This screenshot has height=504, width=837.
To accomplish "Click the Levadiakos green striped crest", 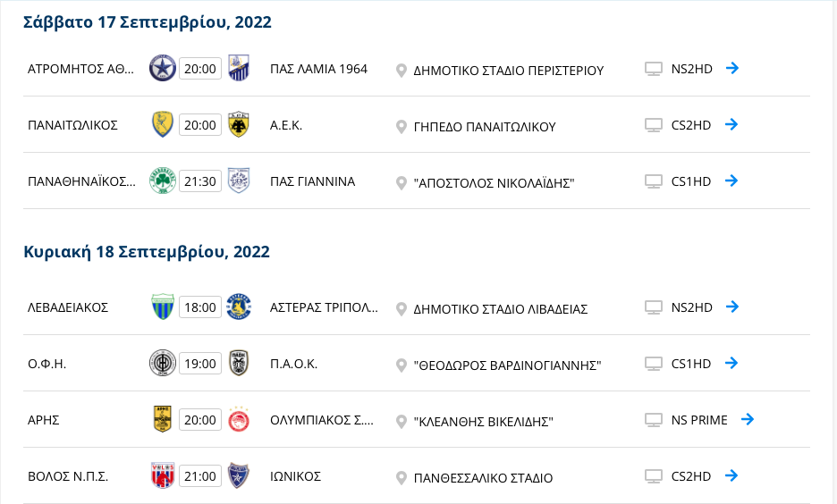I will (162, 307).
